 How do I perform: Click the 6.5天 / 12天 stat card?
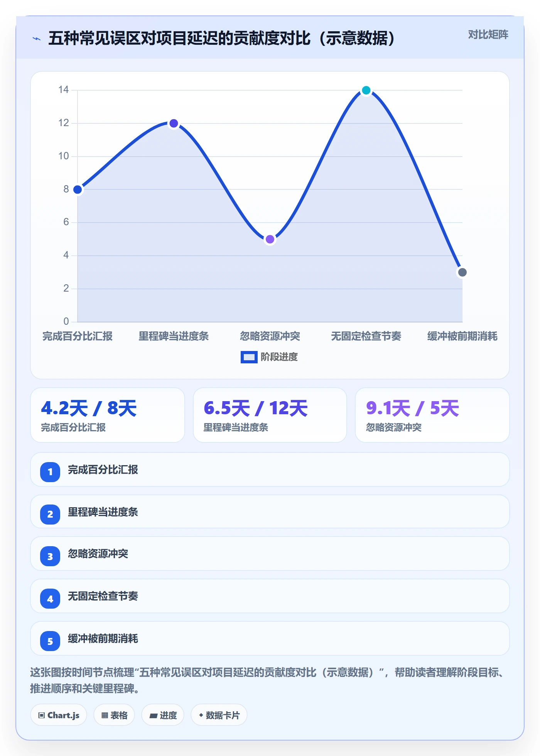coord(270,415)
